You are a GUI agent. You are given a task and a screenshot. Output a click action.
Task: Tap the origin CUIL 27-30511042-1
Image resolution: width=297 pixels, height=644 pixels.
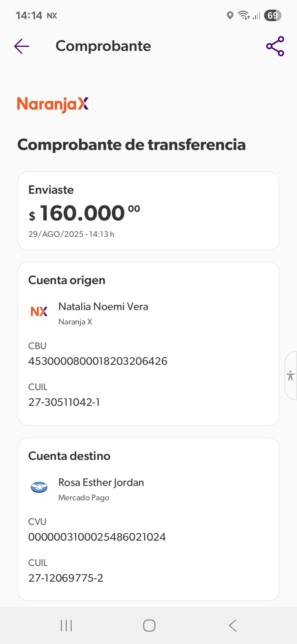64,402
